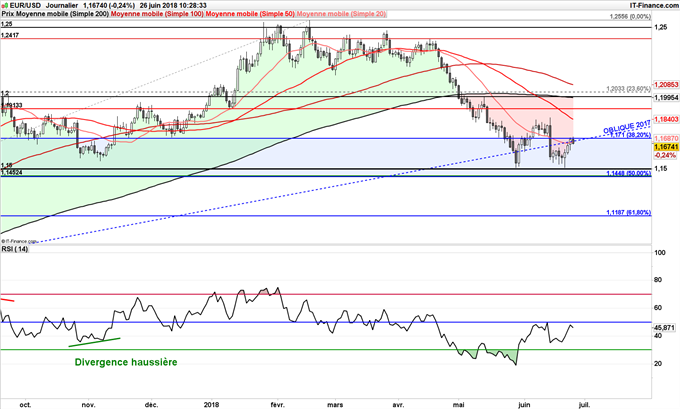Click the OBLIQUE 2017 trendline label
The image size is (680, 409).
click(627, 126)
